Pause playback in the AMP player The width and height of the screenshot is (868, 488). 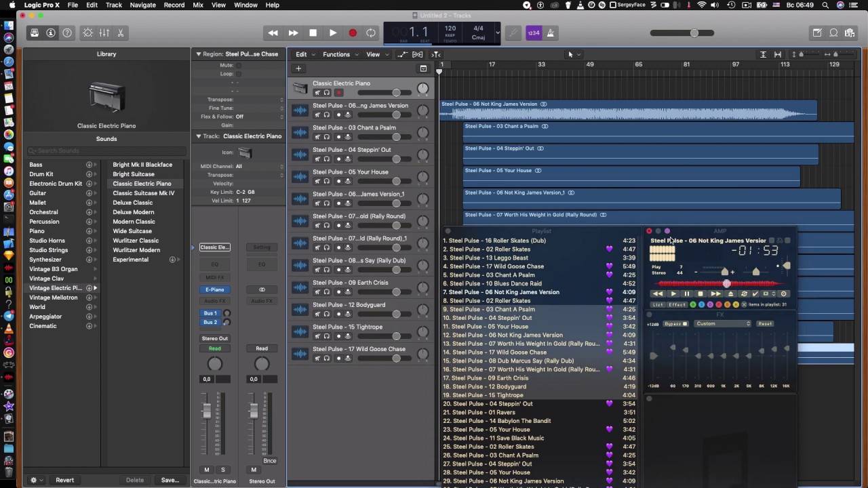[x=686, y=294]
